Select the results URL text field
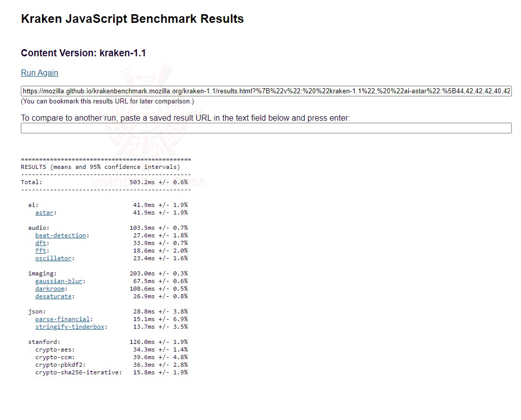 (266, 91)
